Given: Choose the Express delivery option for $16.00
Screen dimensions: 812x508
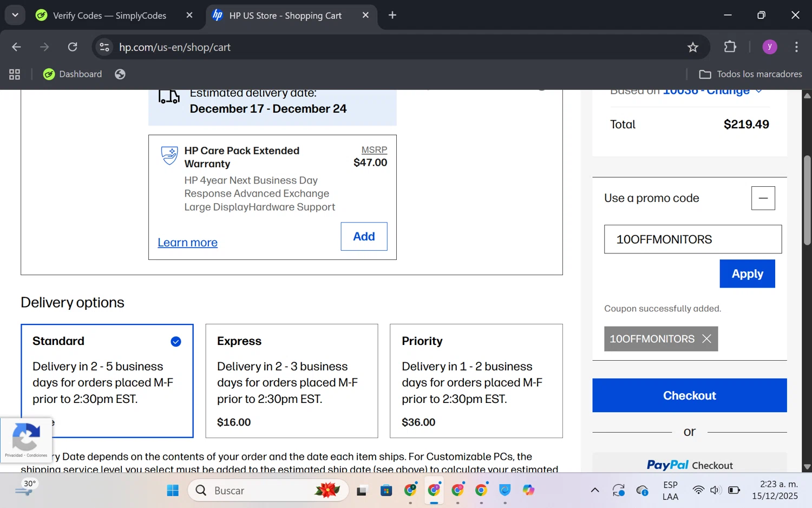Looking at the screenshot, I should (292, 381).
